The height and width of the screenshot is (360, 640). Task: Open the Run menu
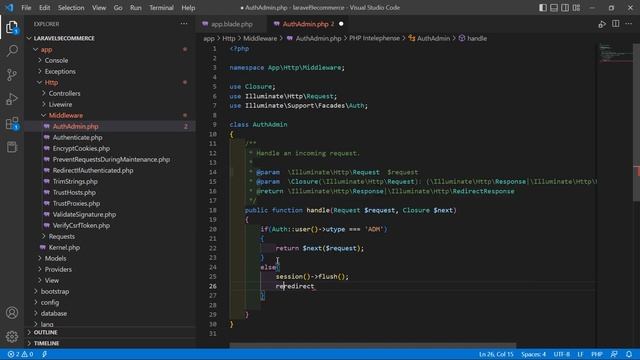pyautogui.click(x=136, y=8)
